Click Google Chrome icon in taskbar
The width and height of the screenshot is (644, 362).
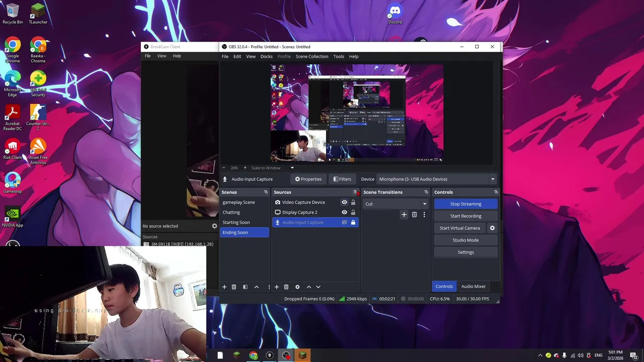click(254, 355)
